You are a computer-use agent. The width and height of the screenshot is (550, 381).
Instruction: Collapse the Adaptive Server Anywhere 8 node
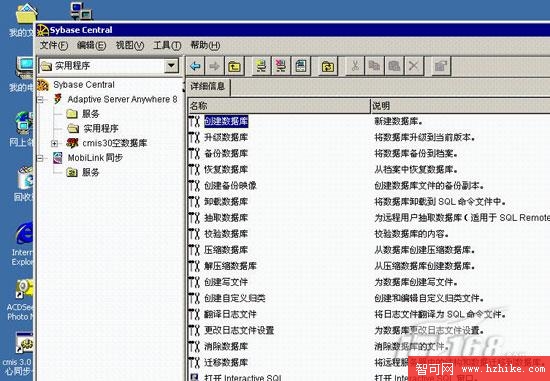click(x=41, y=100)
